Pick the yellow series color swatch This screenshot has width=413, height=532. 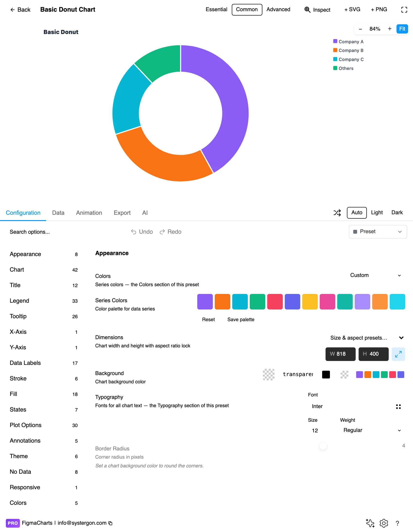click(310, 302)
